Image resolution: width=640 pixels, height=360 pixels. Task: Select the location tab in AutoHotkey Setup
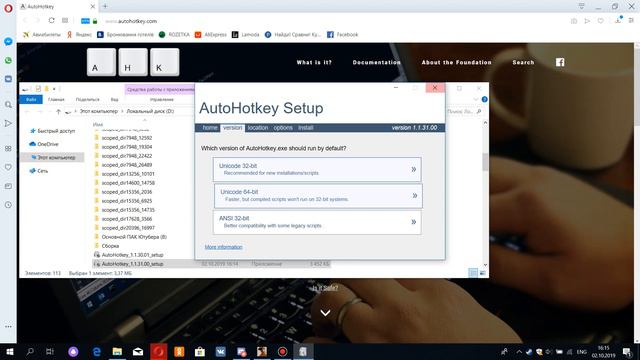pyautogui.click(x=258, y=128)
